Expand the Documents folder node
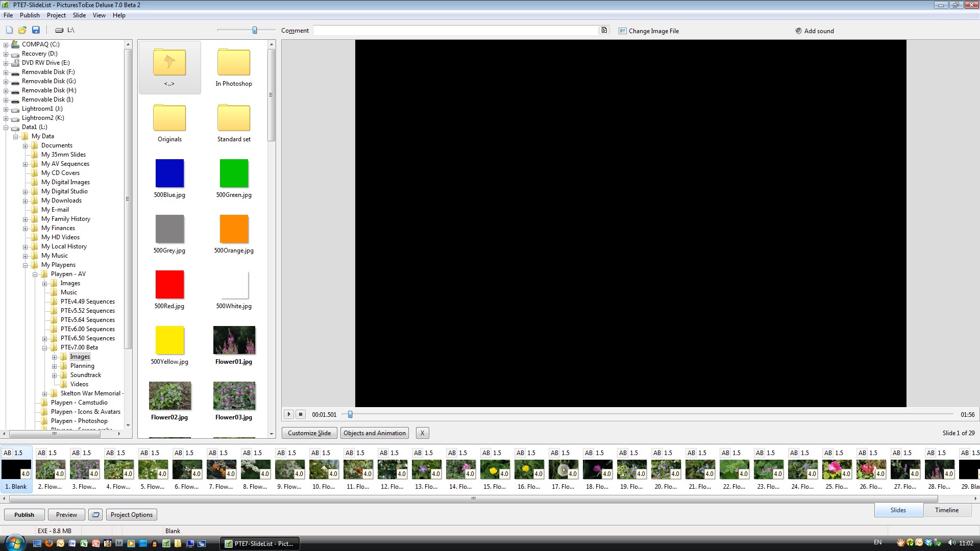The width and height of the screenshot is (980, 551). click(x=25, y=146)
